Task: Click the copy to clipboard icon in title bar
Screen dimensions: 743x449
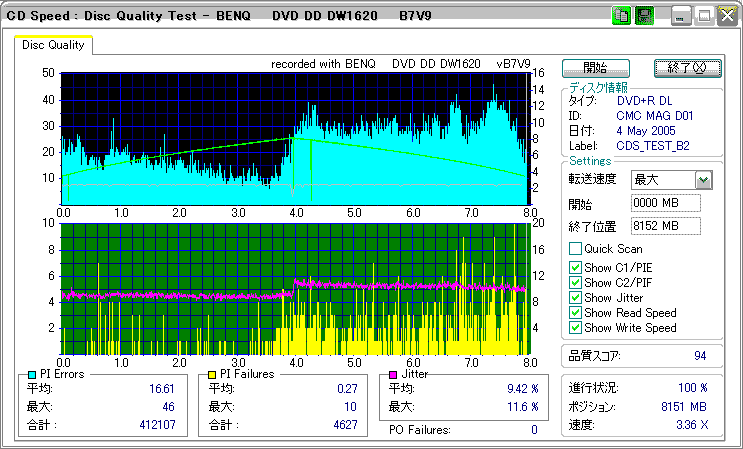Action: click(x=622, y=16)
